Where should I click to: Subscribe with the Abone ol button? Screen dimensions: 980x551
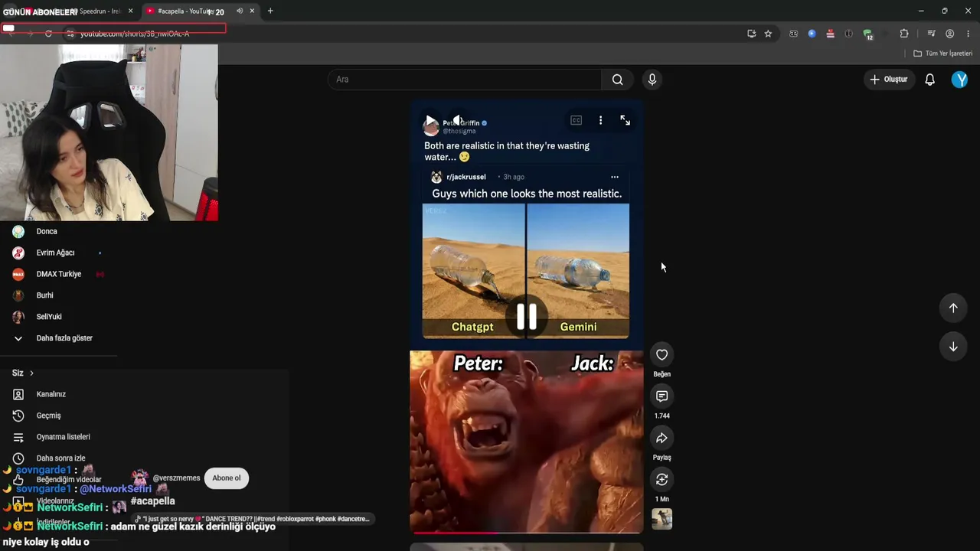click(x=227, y=478)
